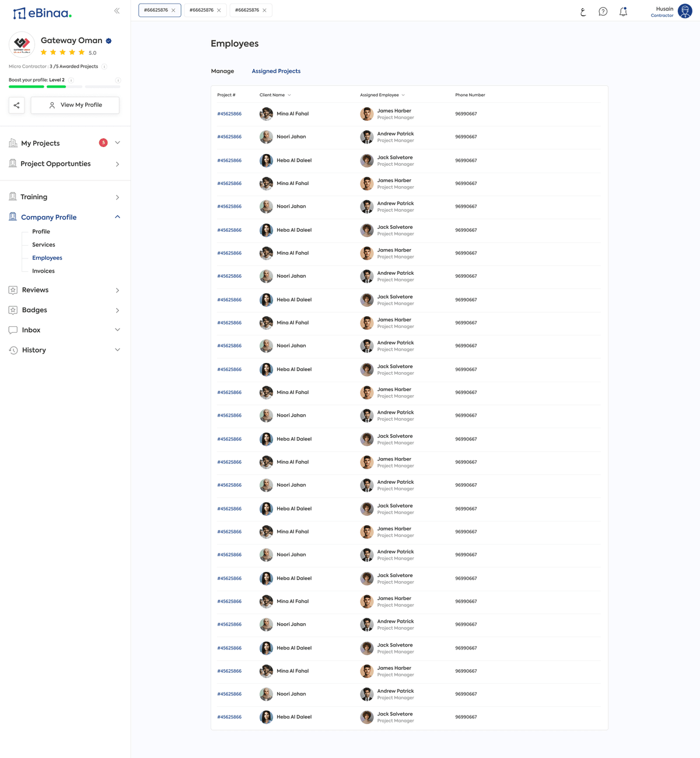The height and width of the screenshot is (758, 700).
Task: Expand the Inbox chevron
Action: point(117,330)
